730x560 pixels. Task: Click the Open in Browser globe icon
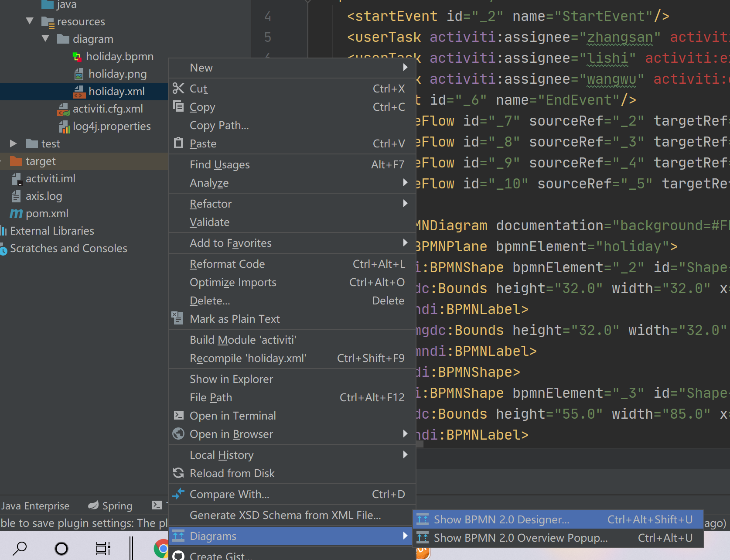click(178, 434)
